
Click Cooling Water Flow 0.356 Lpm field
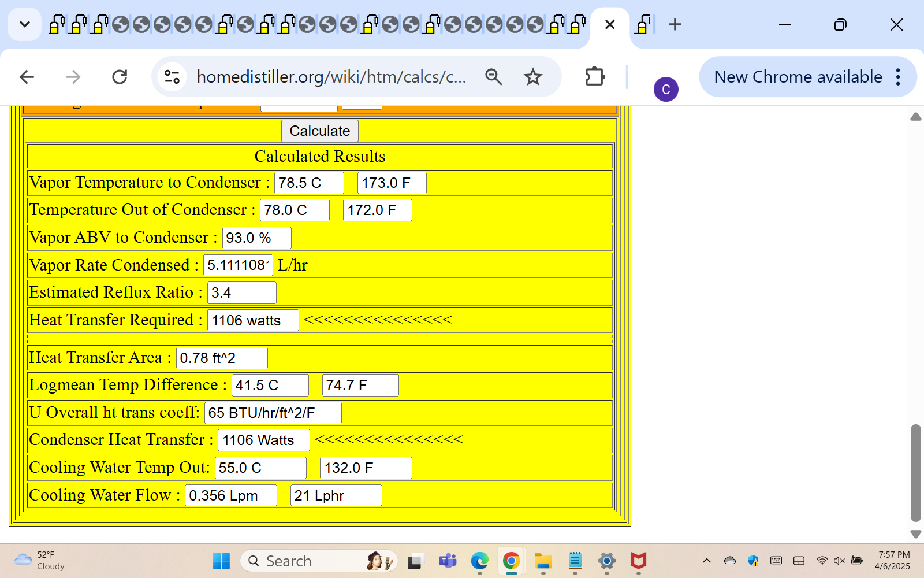pos(231,495)
